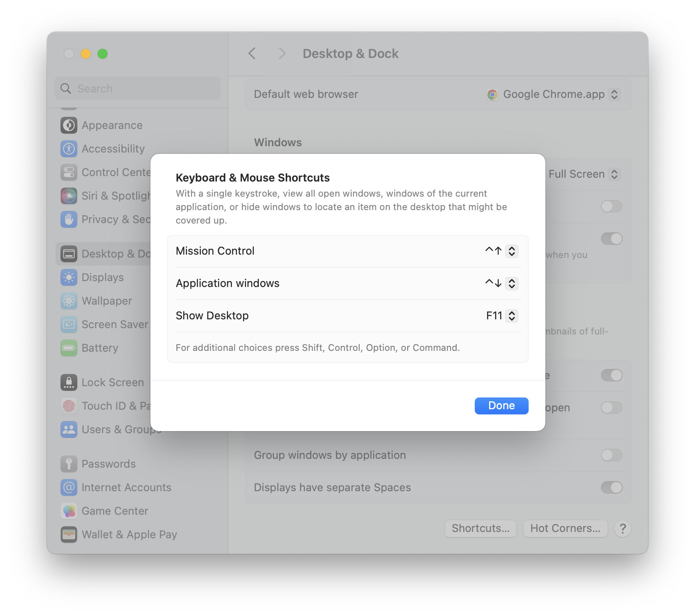Image resolution: width=695 pixels, height=616 pixels.
Task: Click the Done button
Action: pos(502,406)
